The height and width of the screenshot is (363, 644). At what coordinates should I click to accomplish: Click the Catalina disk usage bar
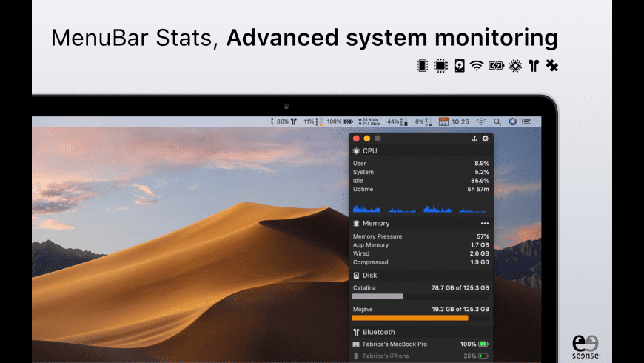coord(420,296)
